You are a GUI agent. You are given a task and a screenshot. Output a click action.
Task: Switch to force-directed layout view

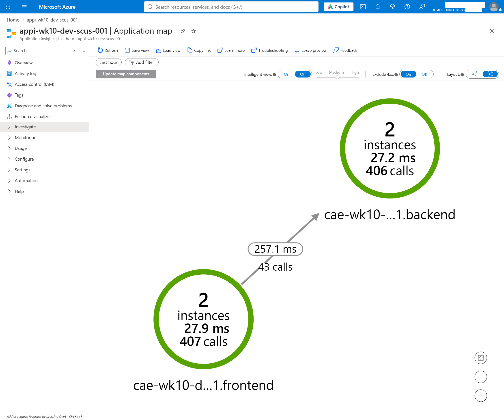(x=490, y=74)
